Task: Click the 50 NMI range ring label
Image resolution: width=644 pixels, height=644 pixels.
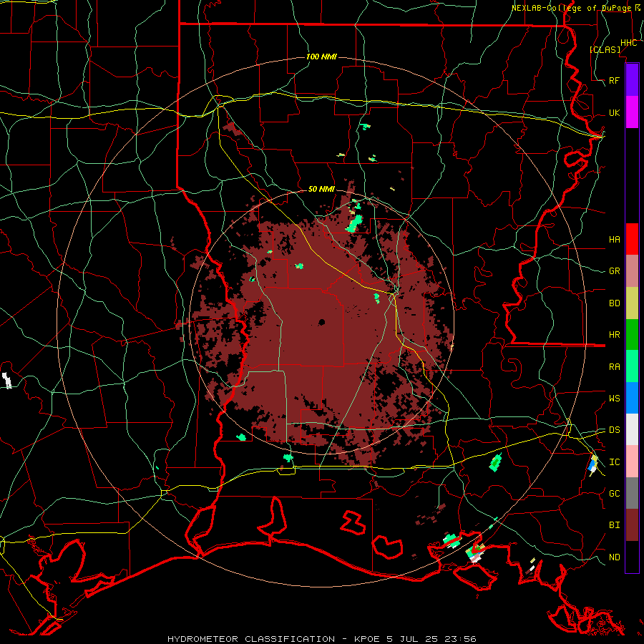Action: pyautogui.click(x=321, y=189)
